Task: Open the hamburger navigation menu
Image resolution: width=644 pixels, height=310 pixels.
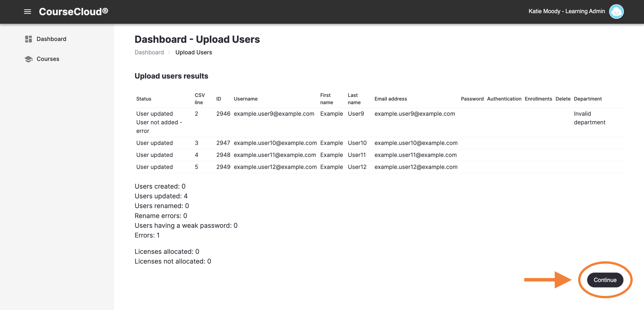Action: click(28, 12)
